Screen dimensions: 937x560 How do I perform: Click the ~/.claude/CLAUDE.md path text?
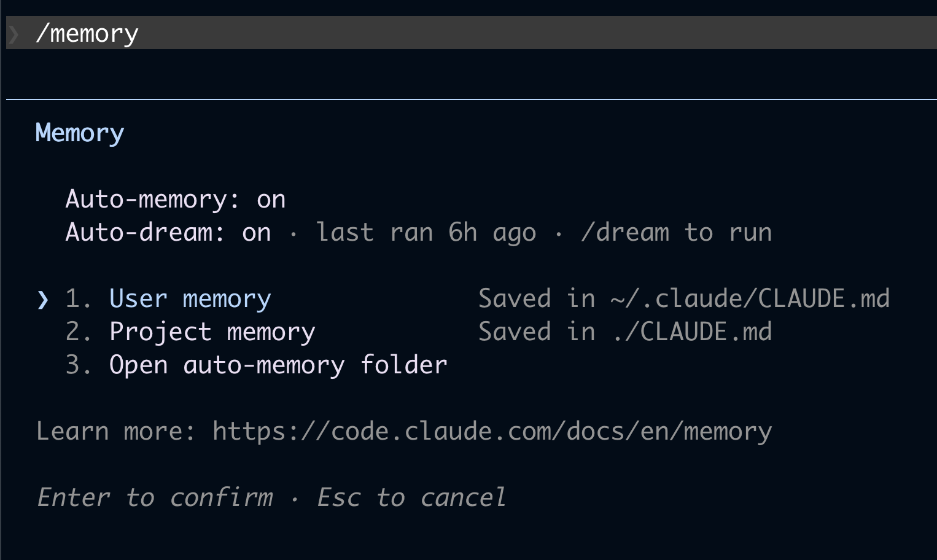(x=750, y=299)
